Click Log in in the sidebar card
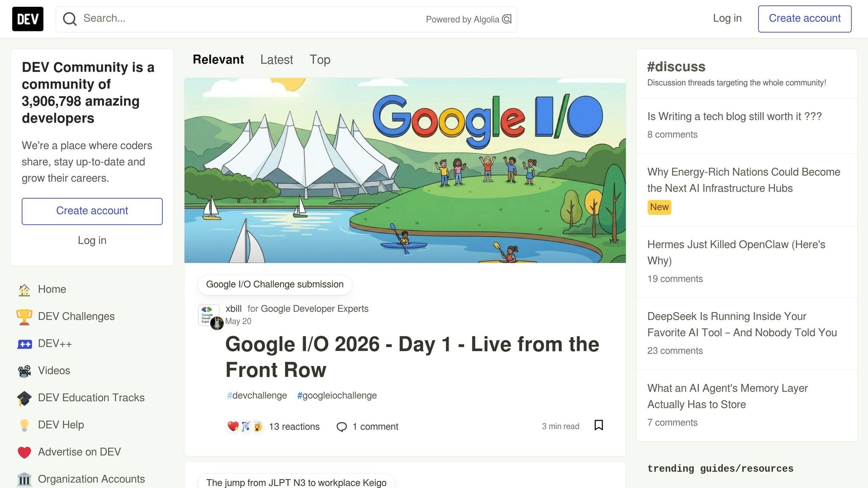Image resolution: width=868 pixels, height=488 pixels. coord(92,241)
